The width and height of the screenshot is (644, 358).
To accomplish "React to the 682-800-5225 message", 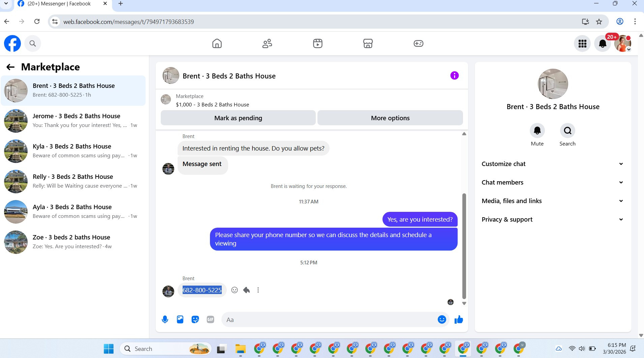I will pos(235,290).
